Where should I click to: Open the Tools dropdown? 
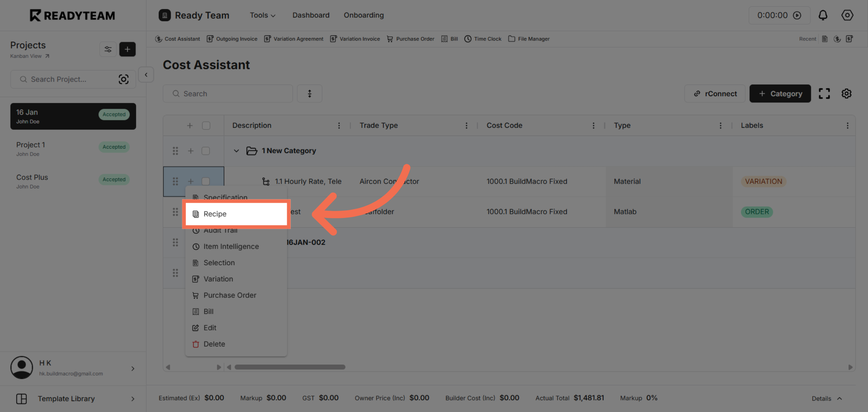263,15
